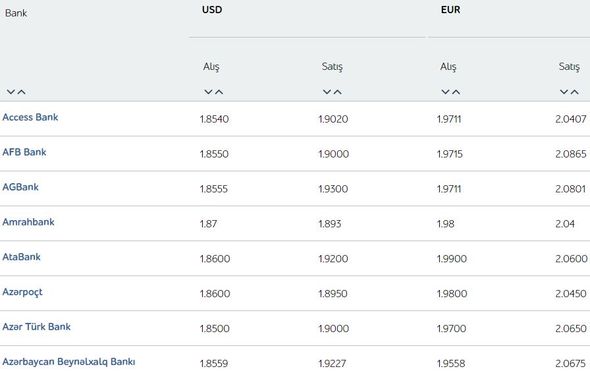Open Amrahbank link
The width and height of the screenshot is (590, 371).
click(x=28, y=222)
